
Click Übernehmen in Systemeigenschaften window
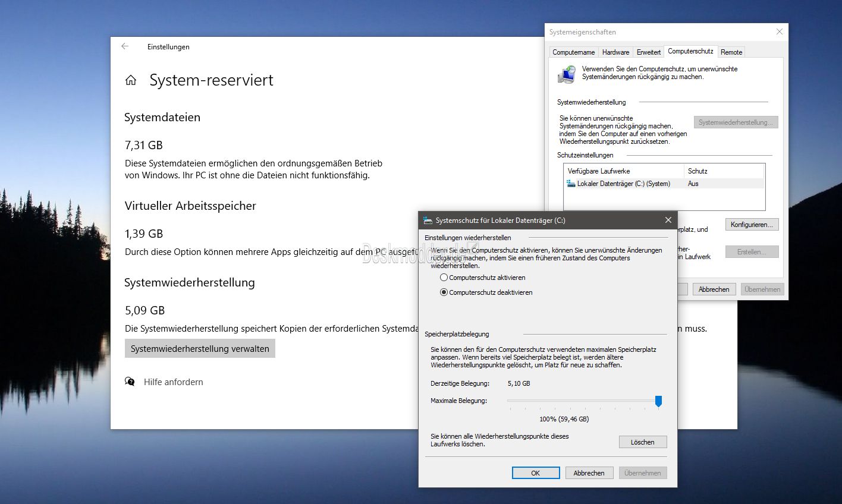(762, 289)
